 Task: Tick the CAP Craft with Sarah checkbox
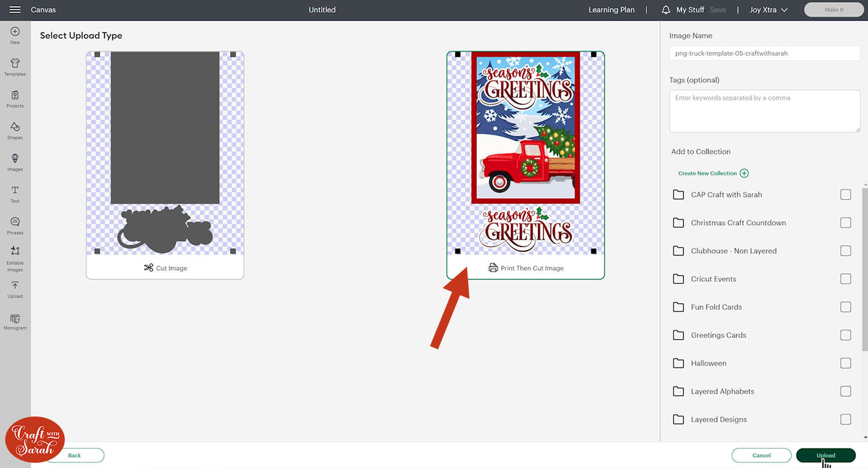845,194
